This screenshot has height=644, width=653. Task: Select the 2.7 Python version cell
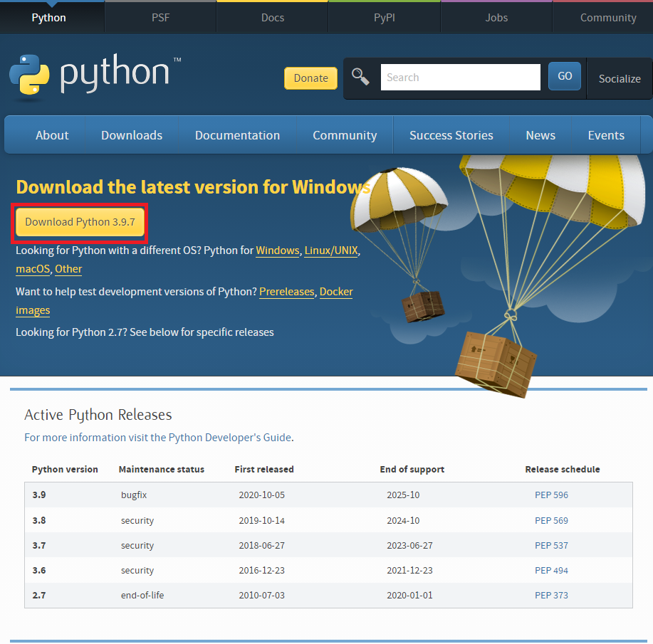39,596
